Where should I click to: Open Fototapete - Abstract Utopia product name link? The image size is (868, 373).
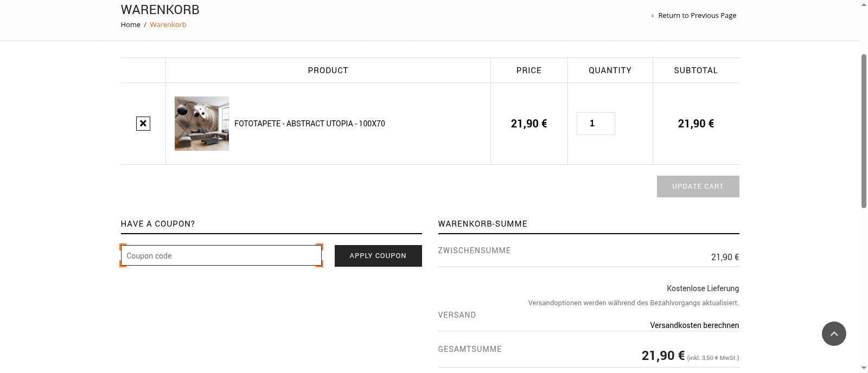click(x=309, y=124)
